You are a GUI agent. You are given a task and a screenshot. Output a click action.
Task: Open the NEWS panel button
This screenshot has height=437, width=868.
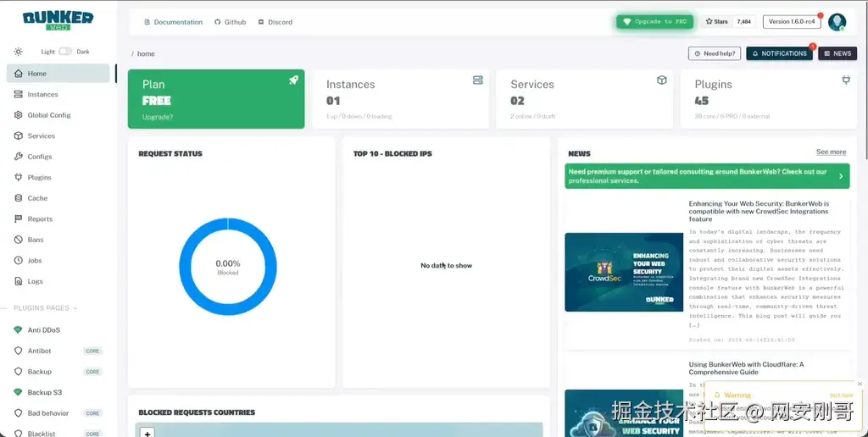coord(837,53)
